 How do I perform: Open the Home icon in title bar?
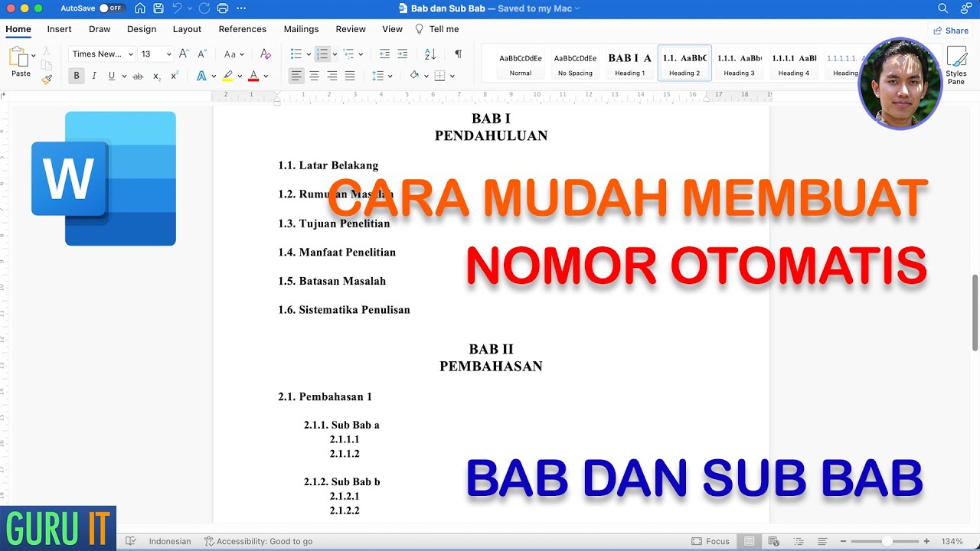139,8
